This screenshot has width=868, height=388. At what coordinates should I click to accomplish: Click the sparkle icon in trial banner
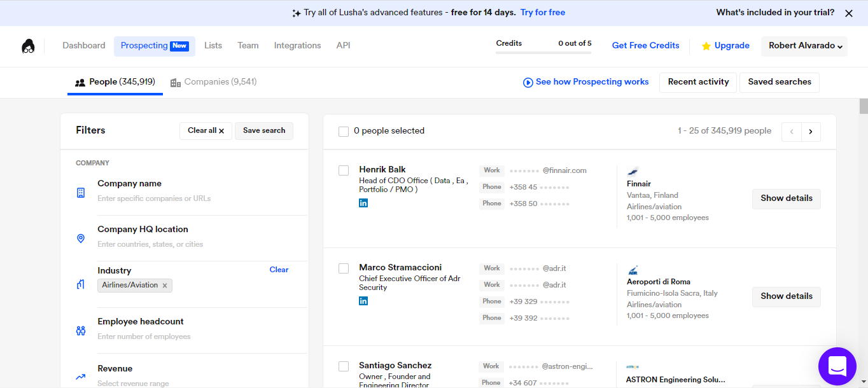pyautogui.click(x=296, y=13)
